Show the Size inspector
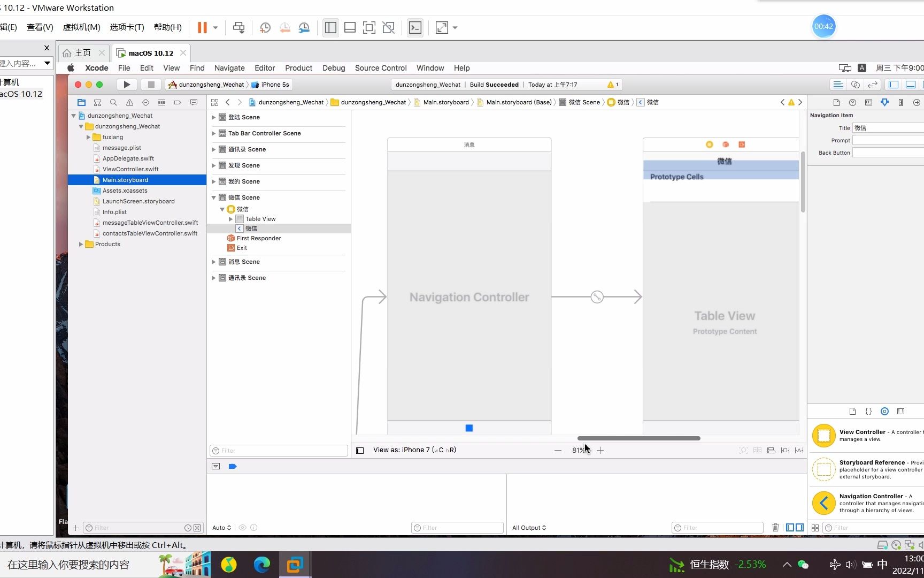924x578 pixels. point(900,102)
